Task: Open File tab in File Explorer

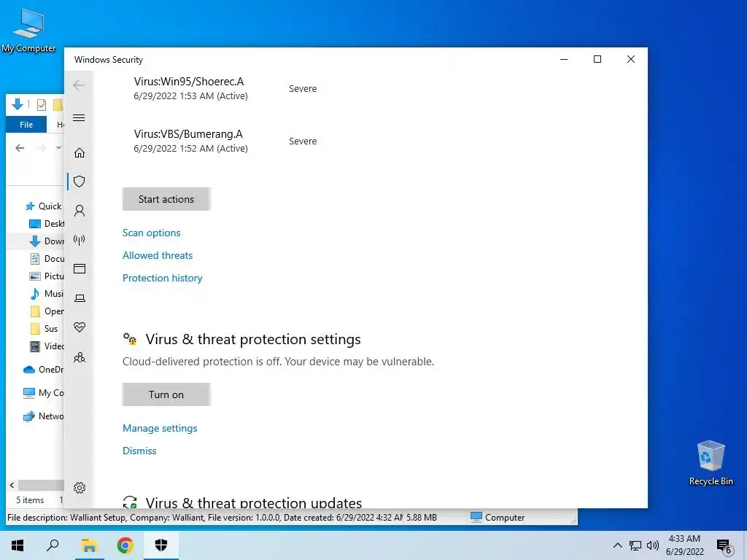Action: click(26, 124)
